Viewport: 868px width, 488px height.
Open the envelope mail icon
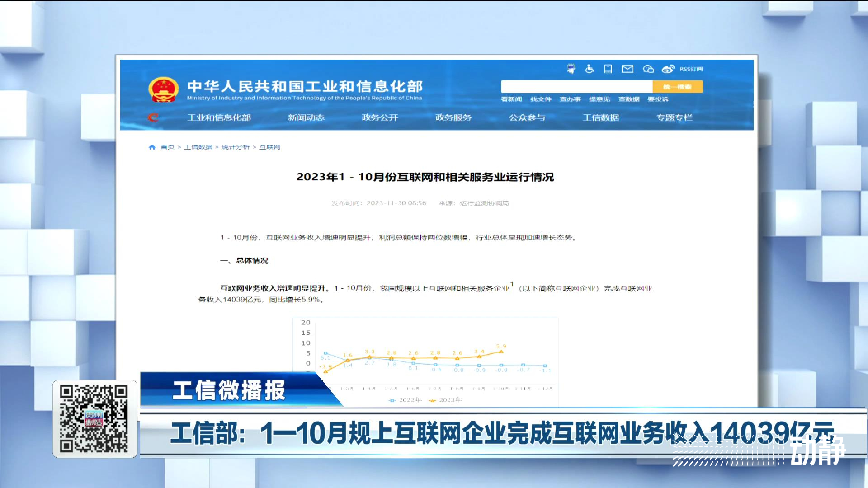tap(627, 69)
